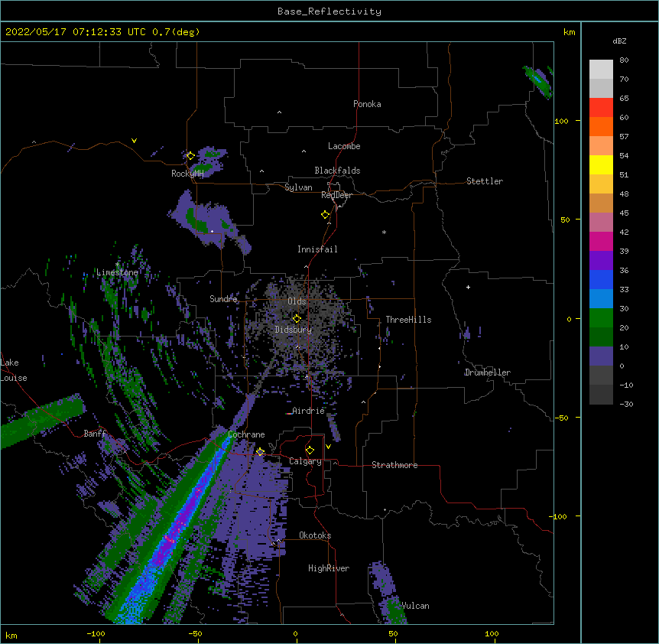Click the Strathmore label
This screenshot has height=644, width=659.
point(394,465)
